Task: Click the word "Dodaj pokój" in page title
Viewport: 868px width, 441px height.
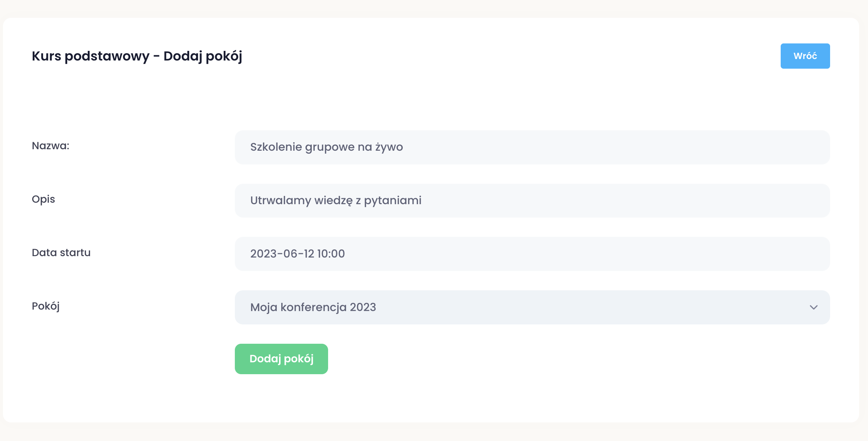Action: tap(203, 56)
